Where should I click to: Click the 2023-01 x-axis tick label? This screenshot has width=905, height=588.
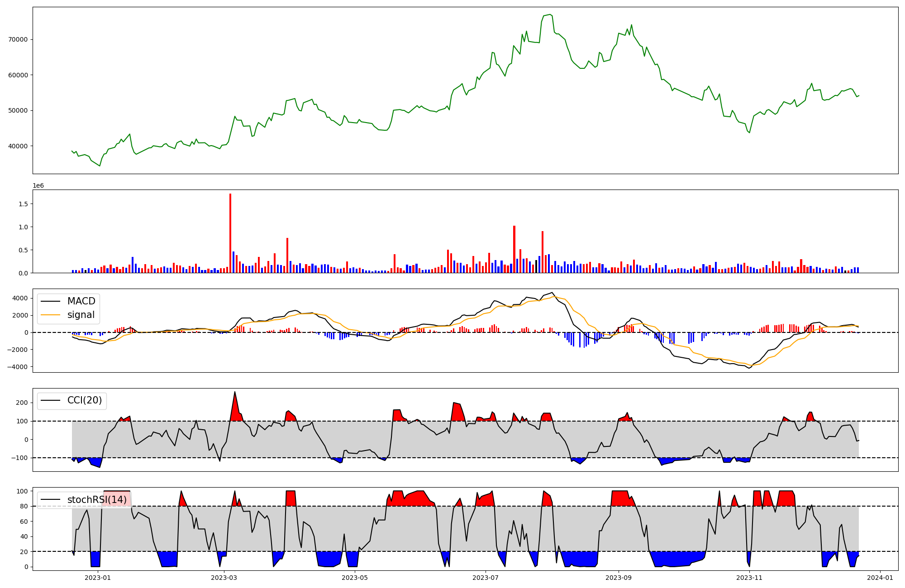(x=97, y=578)
